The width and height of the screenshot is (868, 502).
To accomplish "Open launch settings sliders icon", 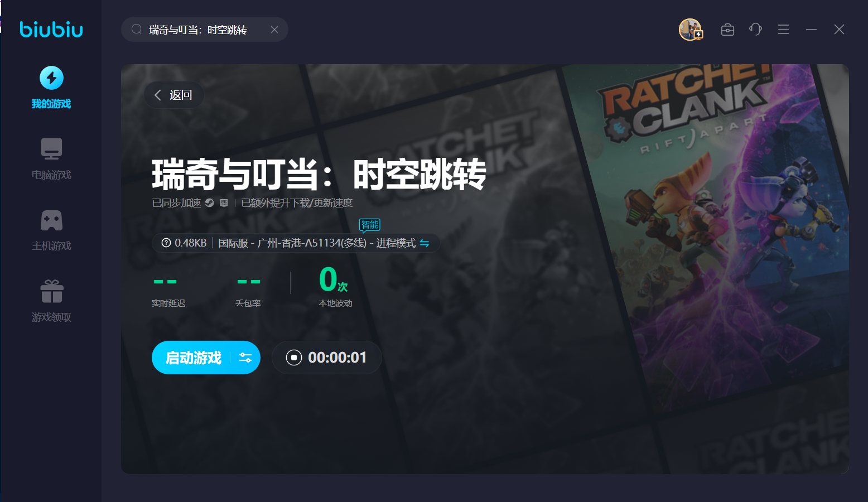I will (x=245, y=358).
